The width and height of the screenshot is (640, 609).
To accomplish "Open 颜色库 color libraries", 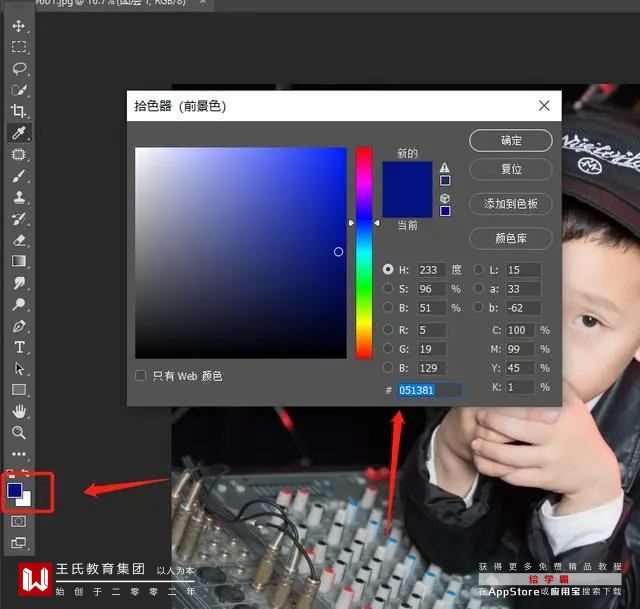I will 511,238.
